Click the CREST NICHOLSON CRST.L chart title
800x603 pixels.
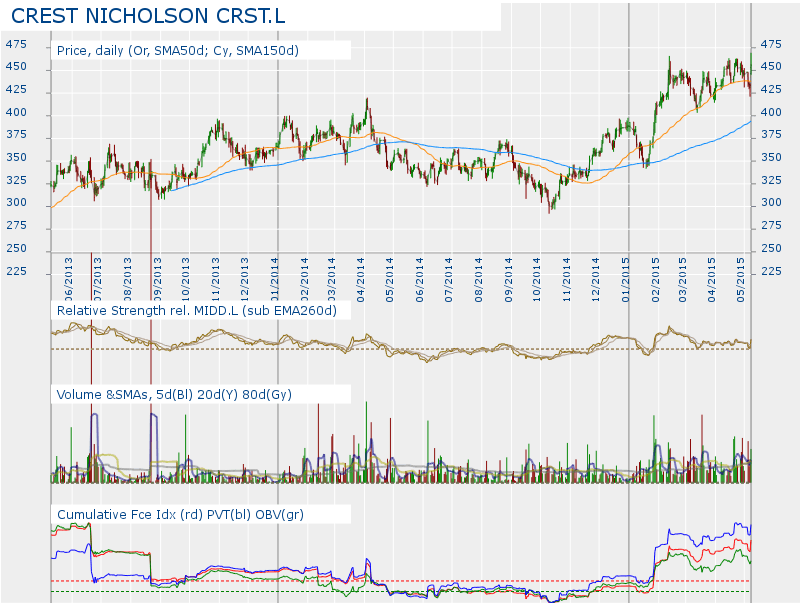(x=148, y=16)
